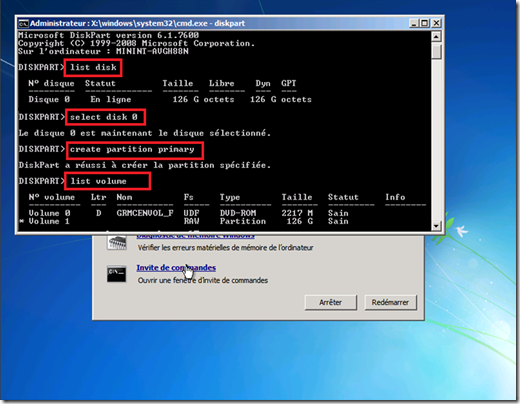Click 'Vérifier les erreurs matérielles' description text
520x404 pixels.
226,248
